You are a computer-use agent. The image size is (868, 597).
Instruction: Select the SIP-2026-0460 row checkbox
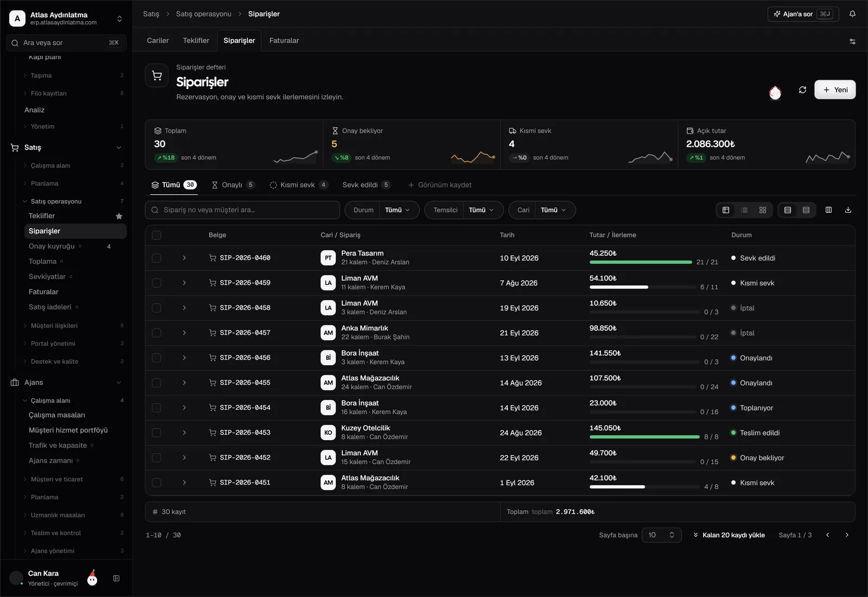coord(157,258)
